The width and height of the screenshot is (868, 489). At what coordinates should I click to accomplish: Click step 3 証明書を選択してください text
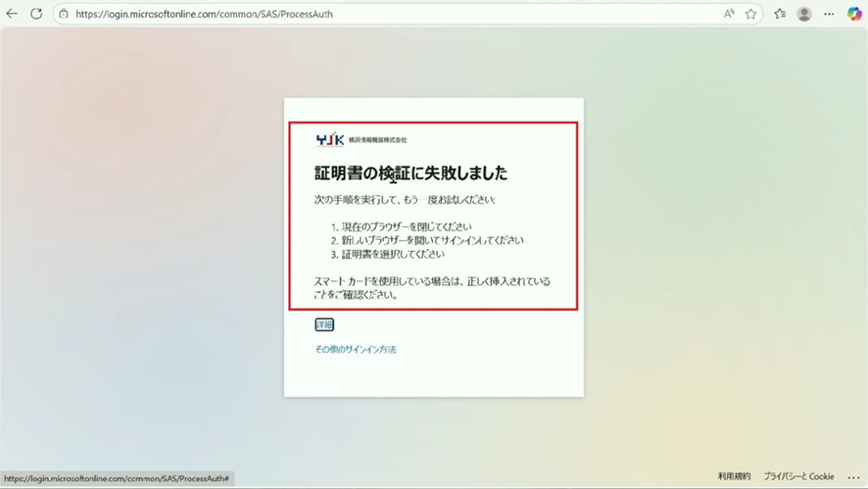point(392,254)
